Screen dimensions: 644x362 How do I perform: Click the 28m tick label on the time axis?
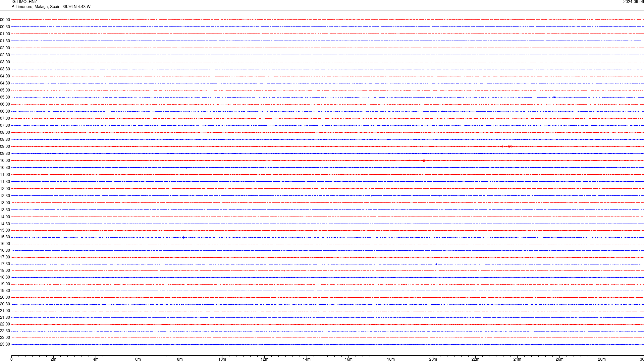(602, 359)
